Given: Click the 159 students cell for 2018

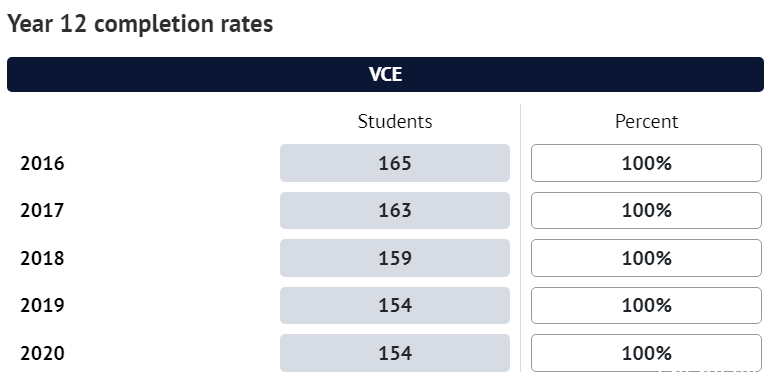Looking at the screenshot, I should pos(395,258).
